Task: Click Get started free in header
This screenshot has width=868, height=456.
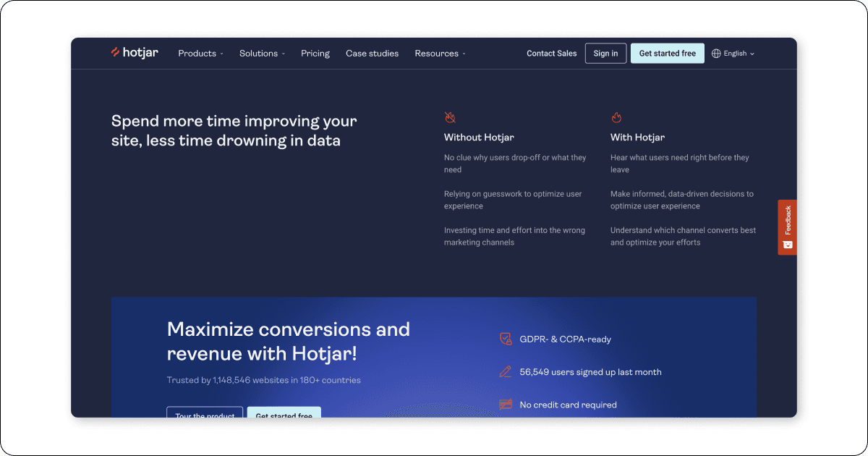Action: 667,54
